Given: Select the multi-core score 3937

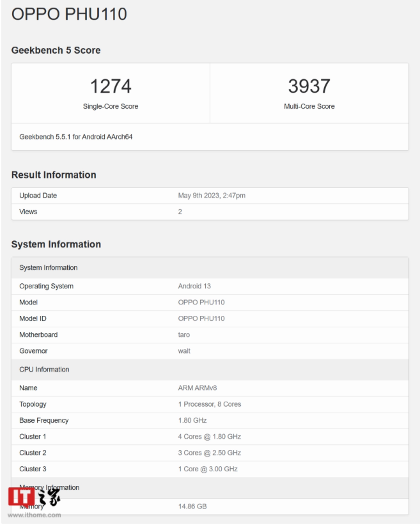Looking at the screenshot, I should (309, 86).
